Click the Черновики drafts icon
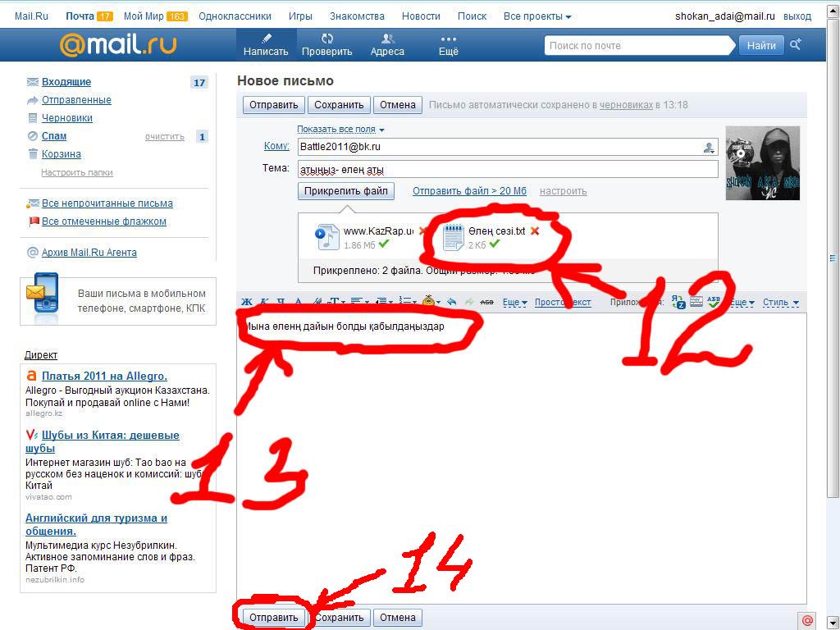Image resolution: width=840 pixels, height=630 pixels. [x=33, y=118]
